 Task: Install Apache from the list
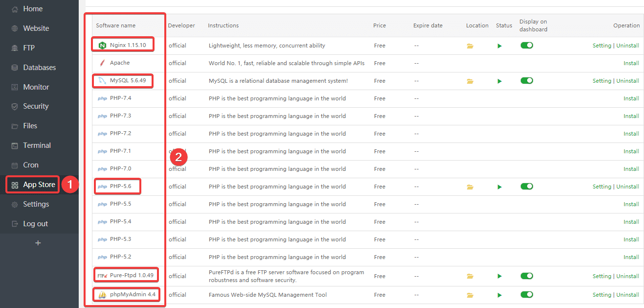click(631, 63)
